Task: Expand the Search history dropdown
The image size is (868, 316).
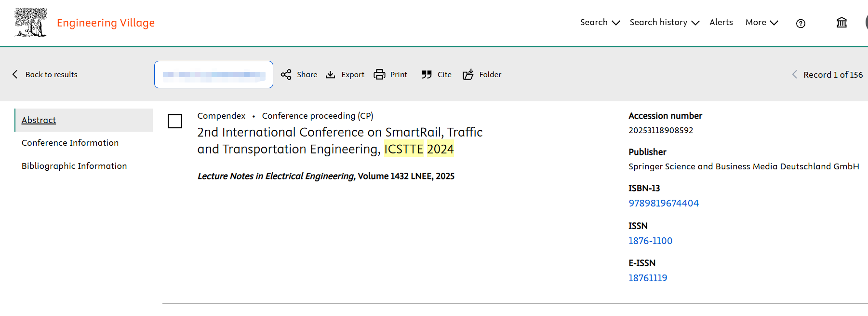Action: click(x=664, y=22)
